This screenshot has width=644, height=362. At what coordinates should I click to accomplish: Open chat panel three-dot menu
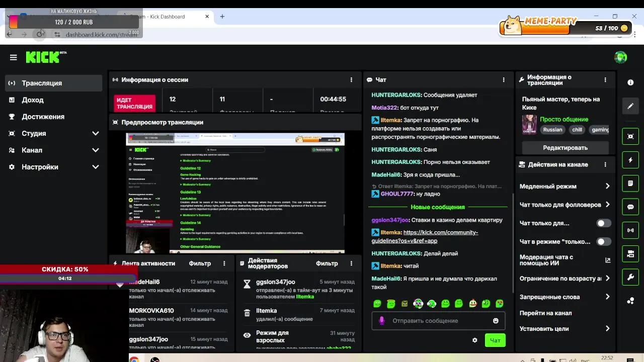point(503,79)
